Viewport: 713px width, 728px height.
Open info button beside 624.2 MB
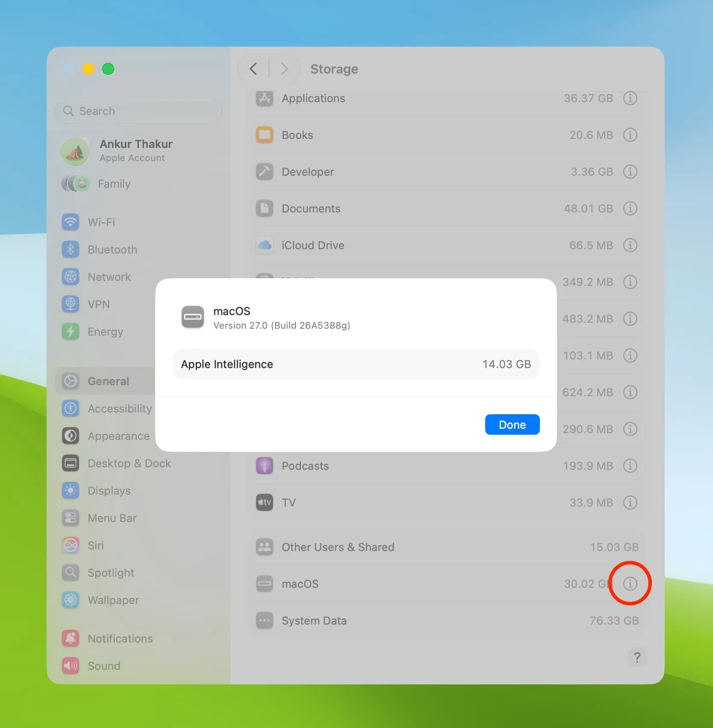tap(630, 392)
